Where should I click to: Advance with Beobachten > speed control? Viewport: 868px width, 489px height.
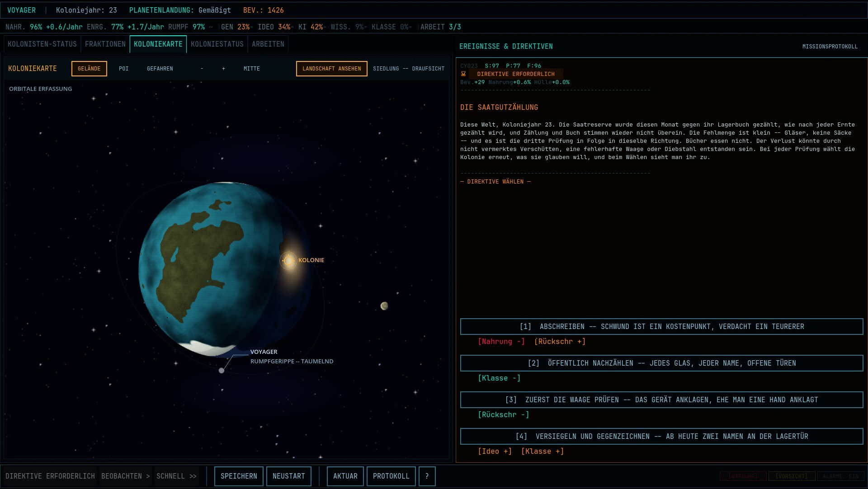[x=125, y=476]
